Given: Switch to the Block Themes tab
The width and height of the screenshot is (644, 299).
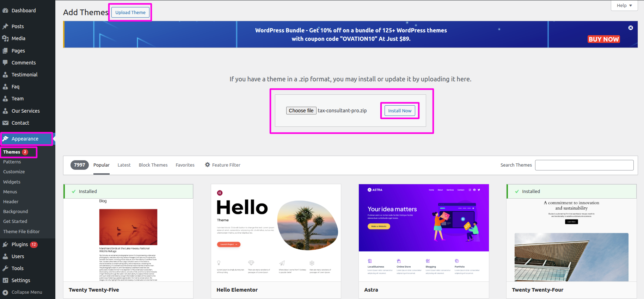Looking at the screenshot, I should (153, 165).
